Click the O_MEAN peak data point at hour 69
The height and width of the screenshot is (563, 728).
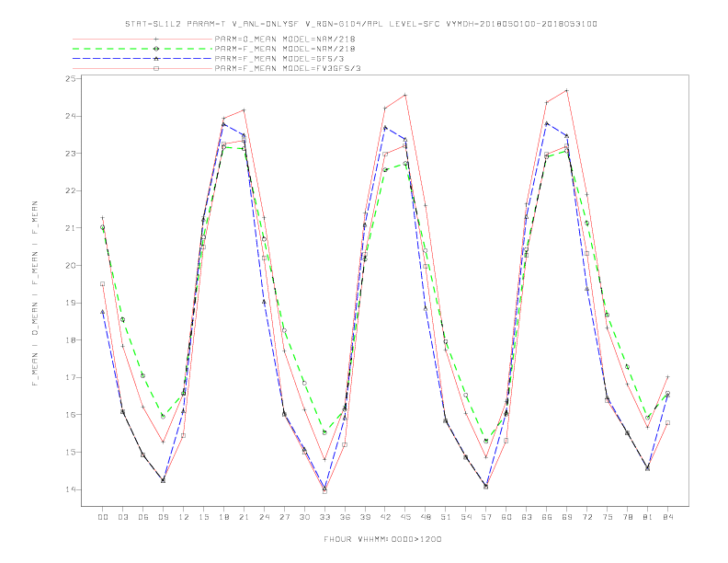(x=567, y=90)
